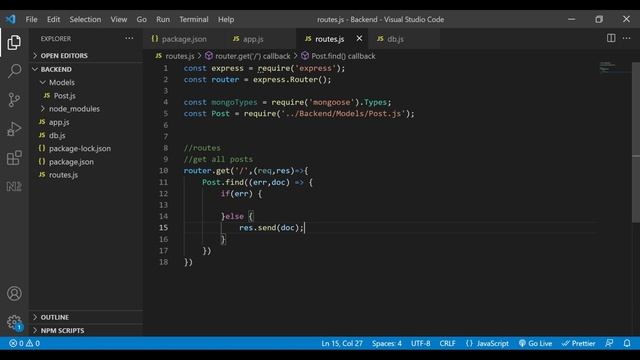Viewport: 640px width, 360px height.
Task: Click the errors and warnings status indicator
Action: point(24,343)
